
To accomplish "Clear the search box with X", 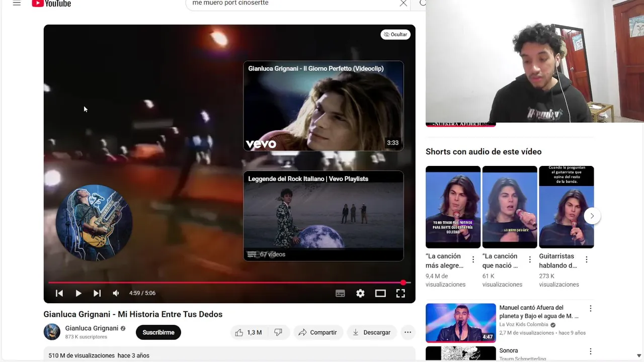I will [404, 3].
